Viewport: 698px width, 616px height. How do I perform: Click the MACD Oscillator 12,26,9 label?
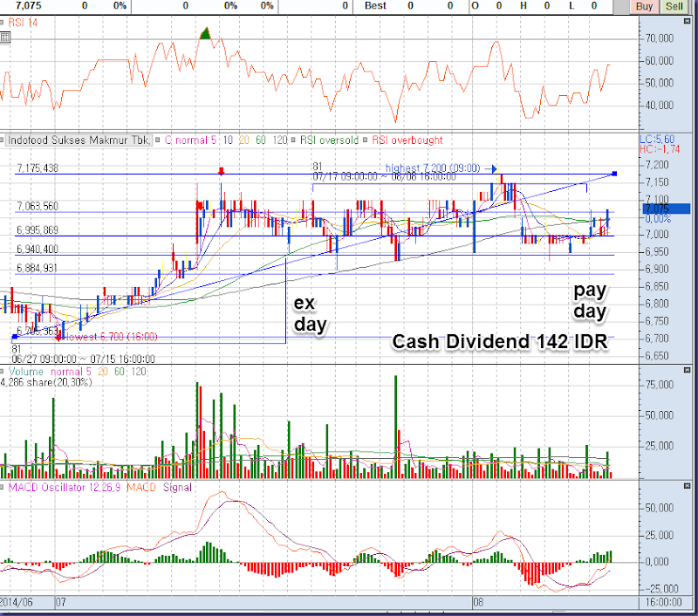pyautogui.click(x=65, y=488)
